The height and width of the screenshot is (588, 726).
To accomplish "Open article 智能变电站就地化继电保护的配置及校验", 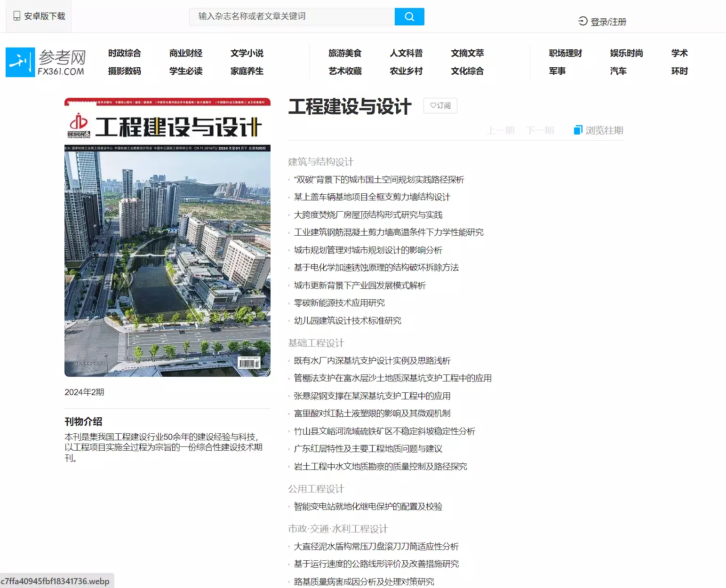I will 368,507.
